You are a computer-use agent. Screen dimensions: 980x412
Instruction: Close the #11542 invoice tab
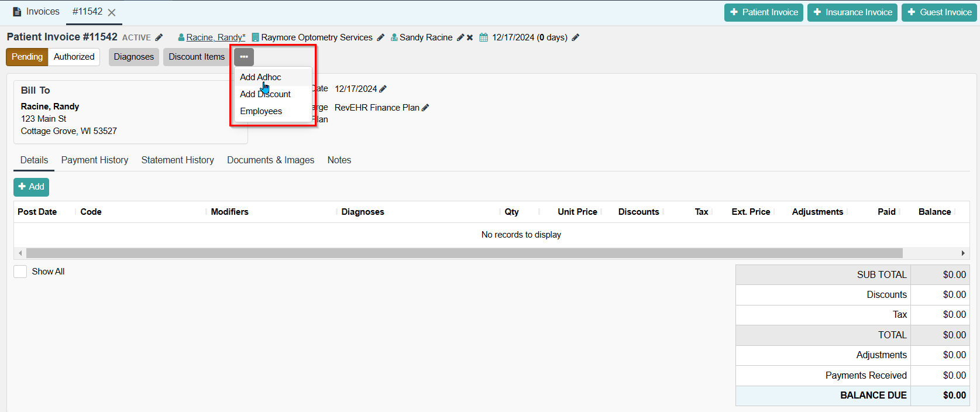(112, 12)
